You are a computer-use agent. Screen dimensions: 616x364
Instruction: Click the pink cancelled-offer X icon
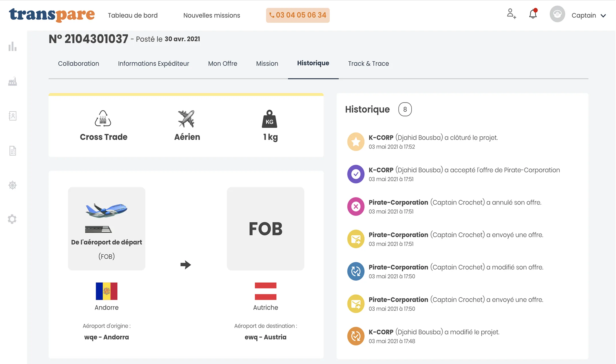pyautogui.click(x=356, y=206)
